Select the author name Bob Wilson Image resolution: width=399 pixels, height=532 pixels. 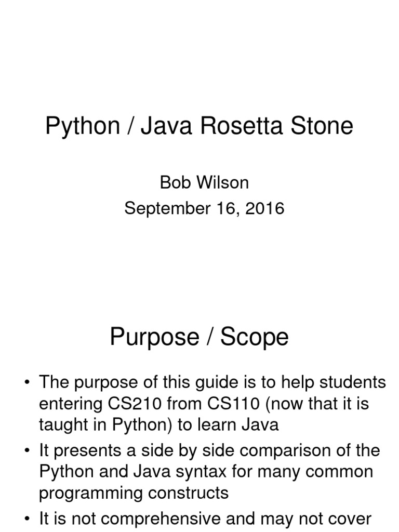click(x=204, y=182)
